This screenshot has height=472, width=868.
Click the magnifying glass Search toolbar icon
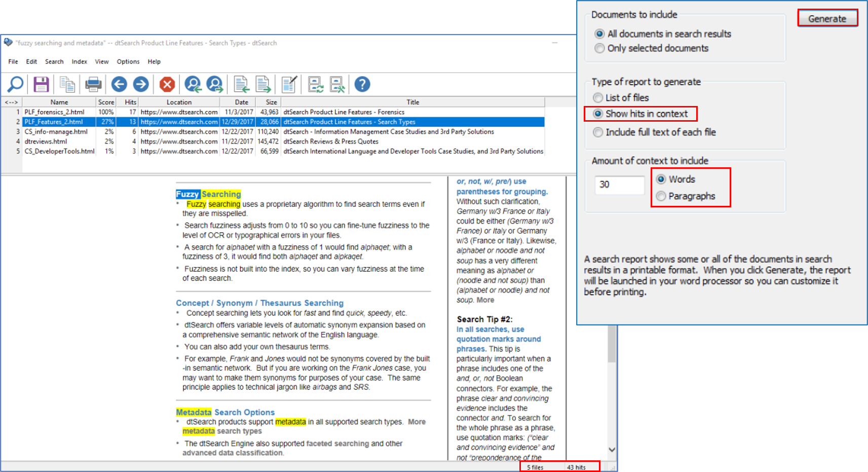click(15, 84)
